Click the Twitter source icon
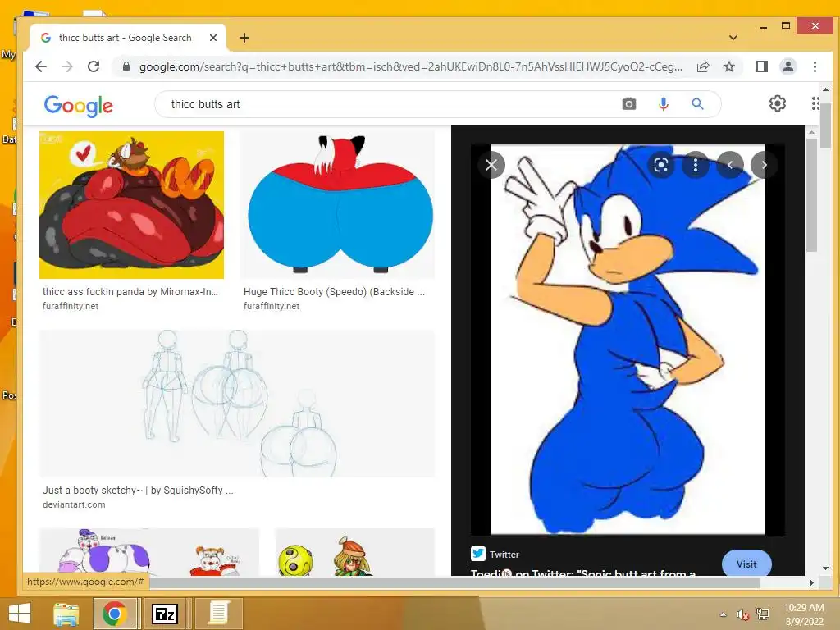Viewport: 840px width, 630px height. pos(478,554)
